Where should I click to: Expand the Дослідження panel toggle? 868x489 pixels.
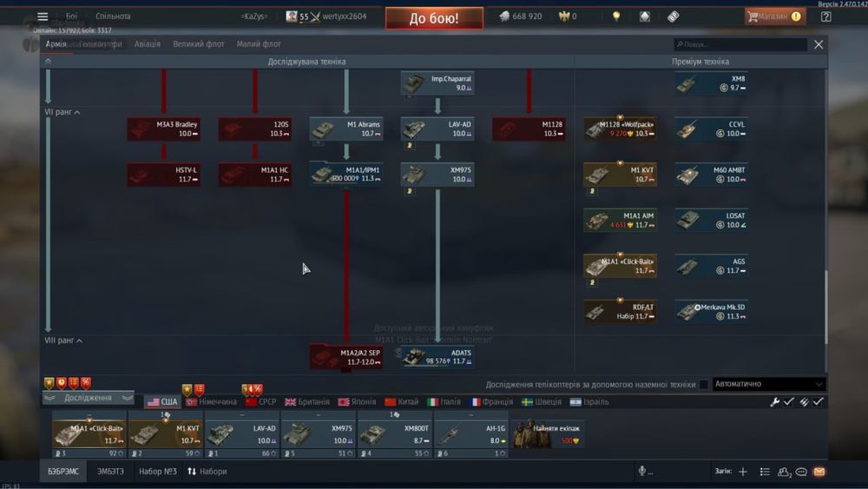pyautogui.click(x=89, y=398)
